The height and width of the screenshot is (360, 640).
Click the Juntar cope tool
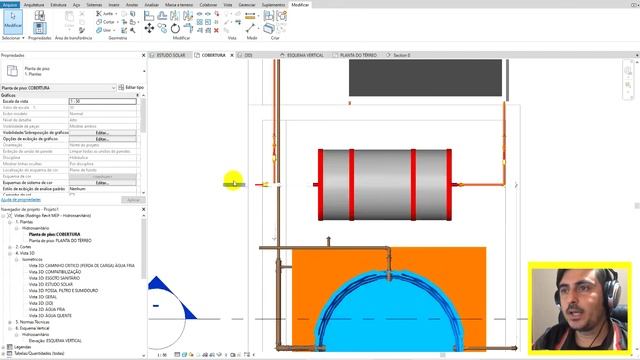pos(106,14)
